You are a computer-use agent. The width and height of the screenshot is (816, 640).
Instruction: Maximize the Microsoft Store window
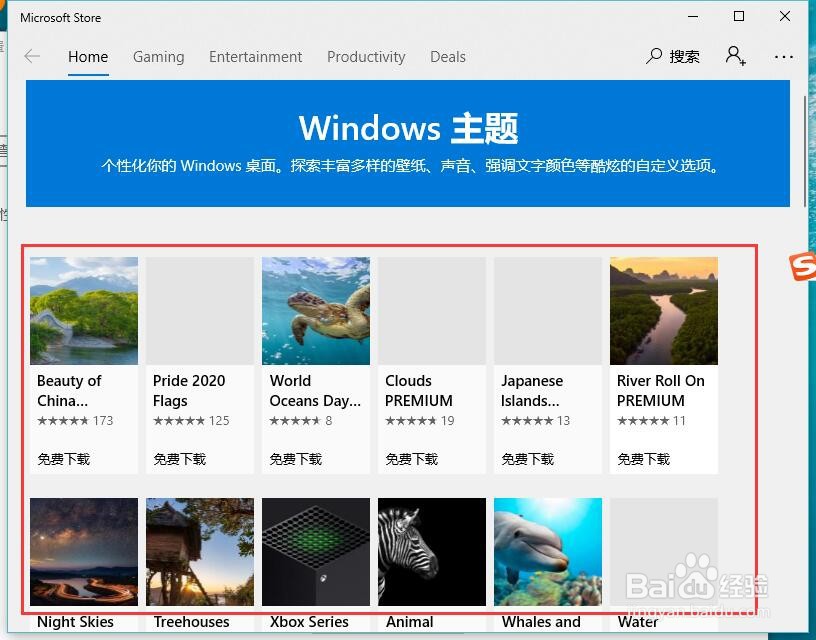tap(739, 17)
